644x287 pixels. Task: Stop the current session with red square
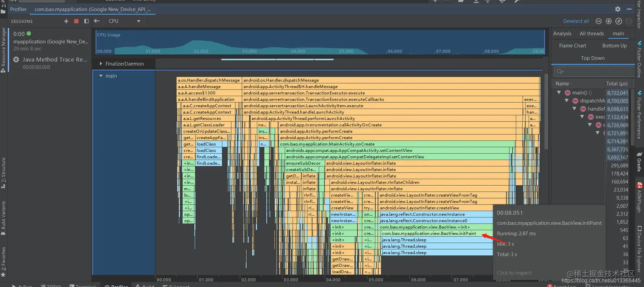click(76, 21)
